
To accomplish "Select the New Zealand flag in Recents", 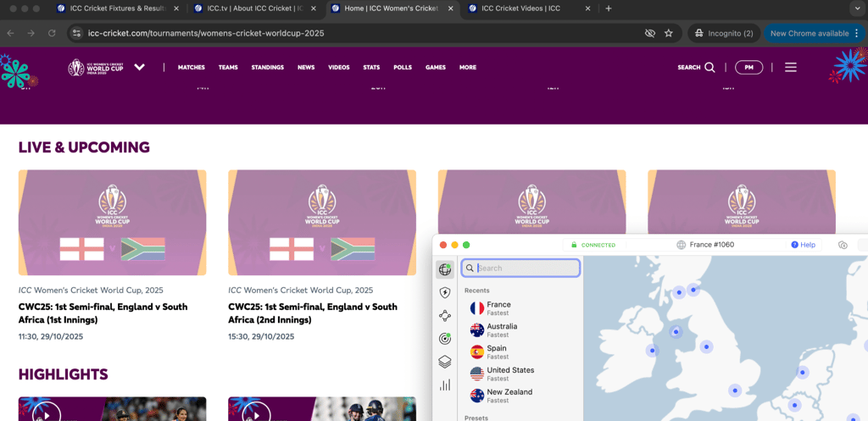I will pyautogui.click(x=476, y=396).
